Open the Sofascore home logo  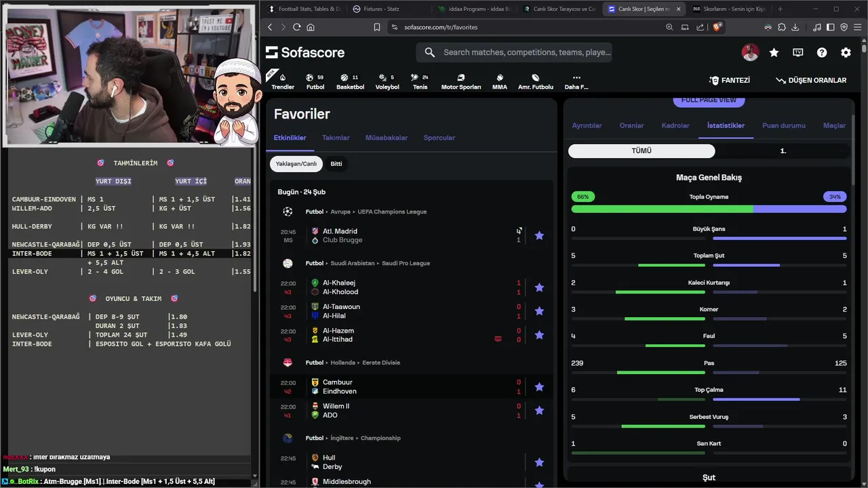(304, 52)
